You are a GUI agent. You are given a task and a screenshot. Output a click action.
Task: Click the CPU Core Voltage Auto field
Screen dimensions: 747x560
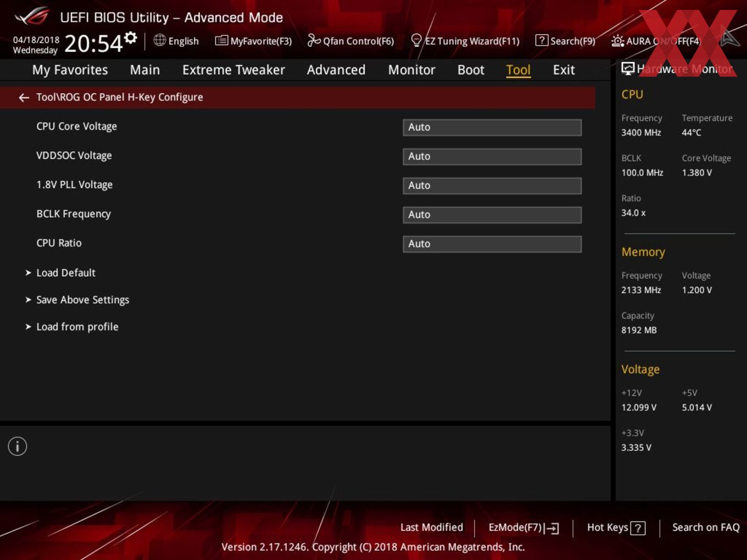click(x=492, y=127)
